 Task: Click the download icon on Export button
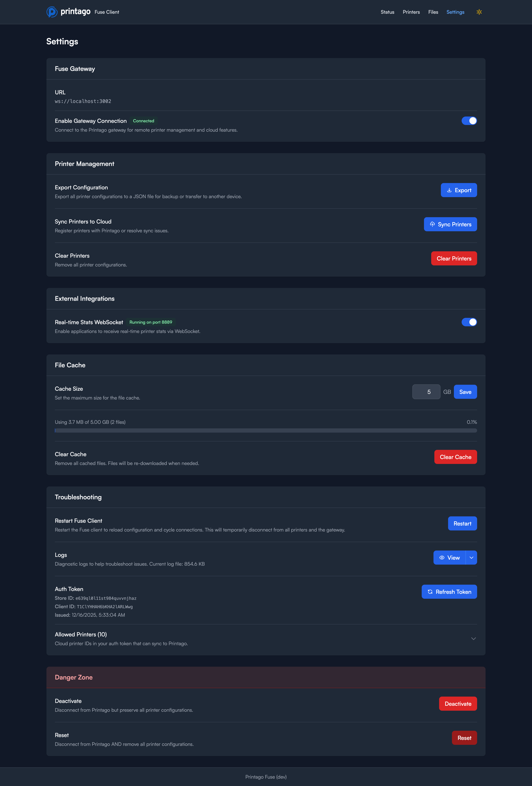[449, 190]
